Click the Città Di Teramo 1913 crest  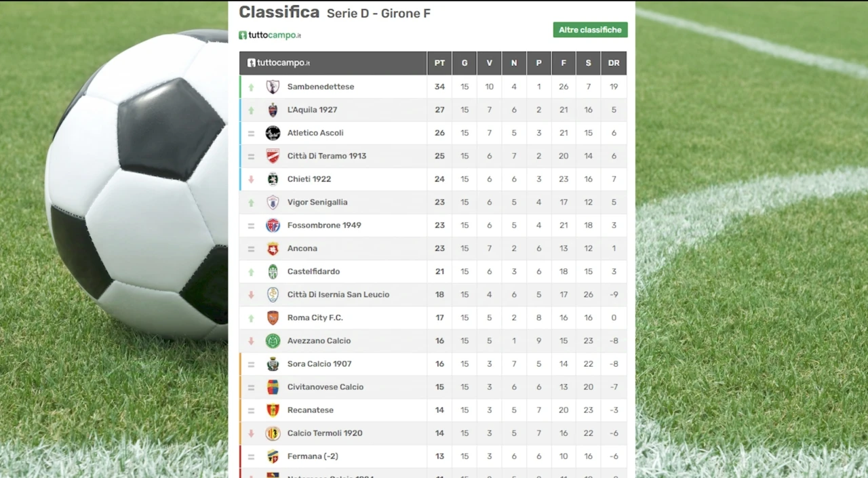[273, 156]
